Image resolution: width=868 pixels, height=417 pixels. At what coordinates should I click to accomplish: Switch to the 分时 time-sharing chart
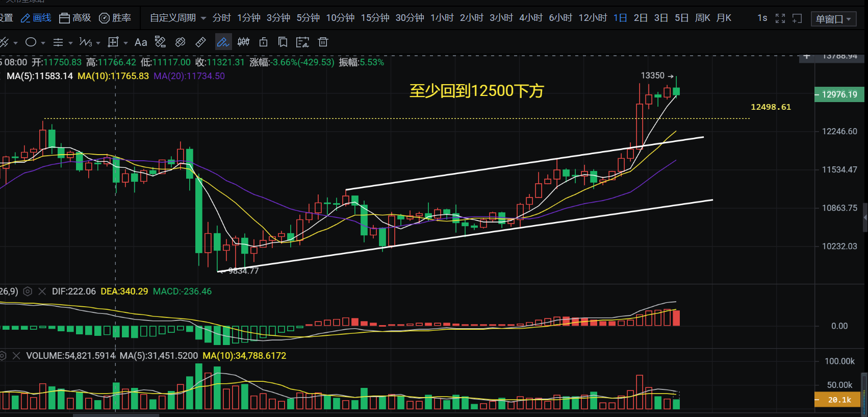click(x=221, y=18)
